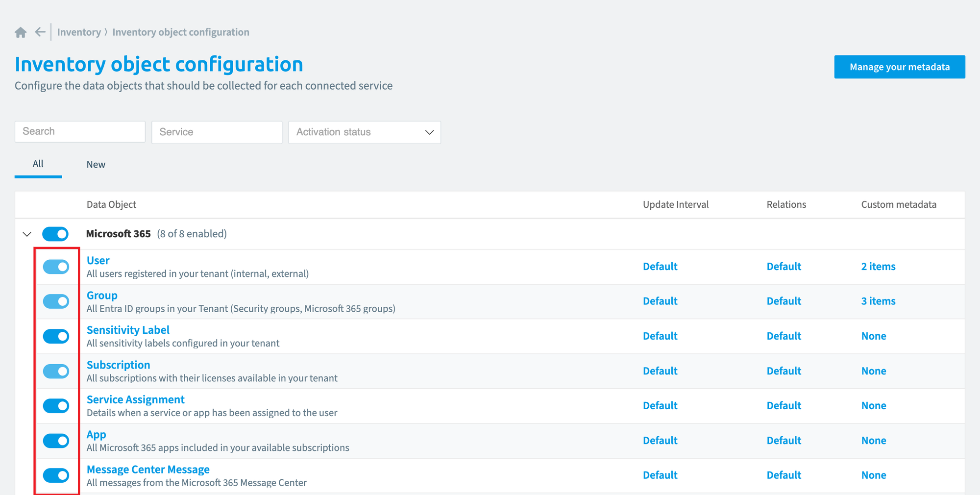Open Sensitivity Label's Relations Default setting
The height and width of the screenshot is (495, 980).
[x=784, y=336]
